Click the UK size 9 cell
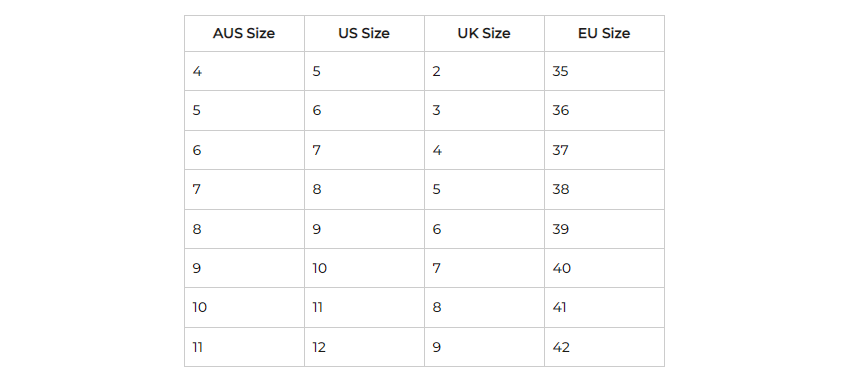The height and width of the screenshot is (383, 850). pyautogui.click(x=484, y=347)
